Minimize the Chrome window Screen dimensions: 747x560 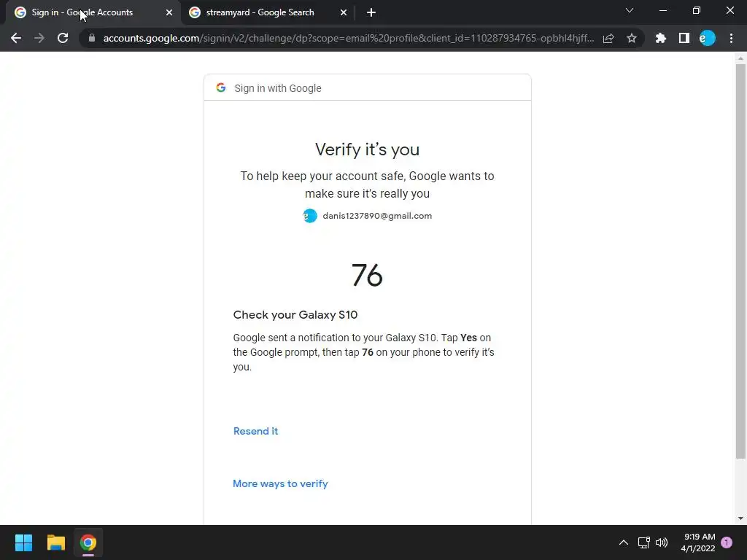coord(662,10)
